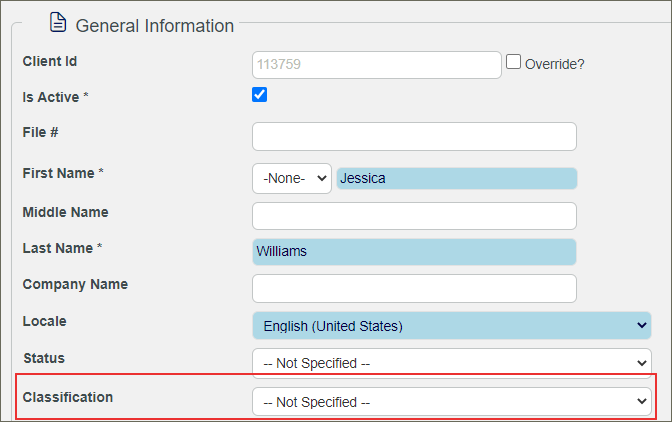Image resolution: width=672 pixels, height=422 pixels.
Task: Open the name prefix -None- dropdown
Action: (x=292, y=178)
